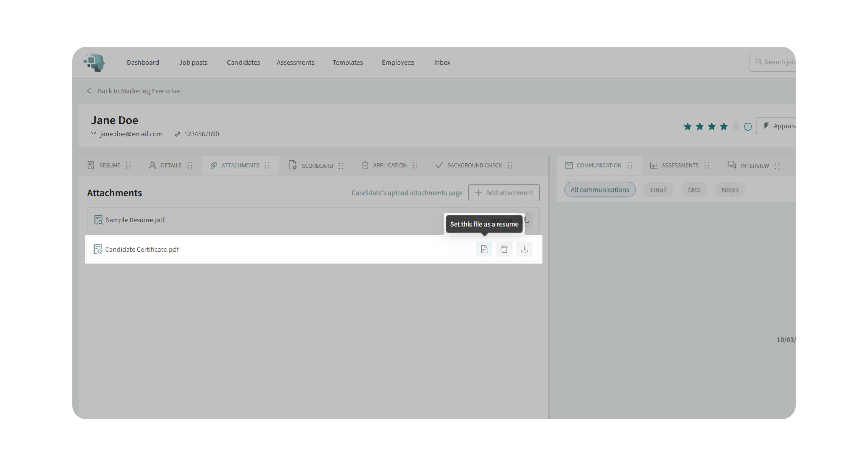Open Candidates in top navigation
The image size is (868, 466).
tap(243, 62)
